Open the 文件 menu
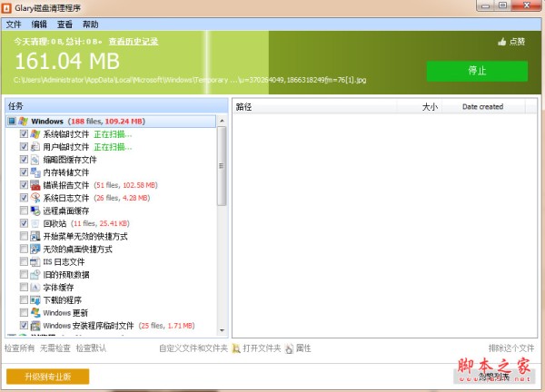This screenshot has height=392, width=545. tap(14, 24)
